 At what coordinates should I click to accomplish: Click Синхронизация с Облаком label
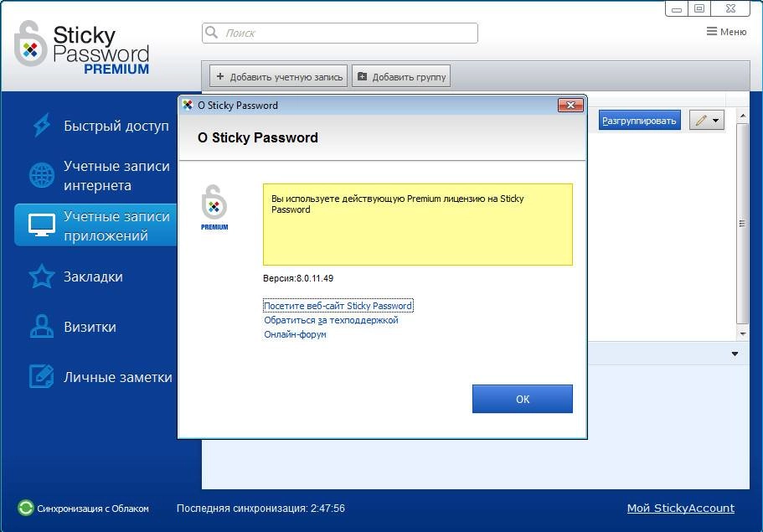(x=93, y=509)
